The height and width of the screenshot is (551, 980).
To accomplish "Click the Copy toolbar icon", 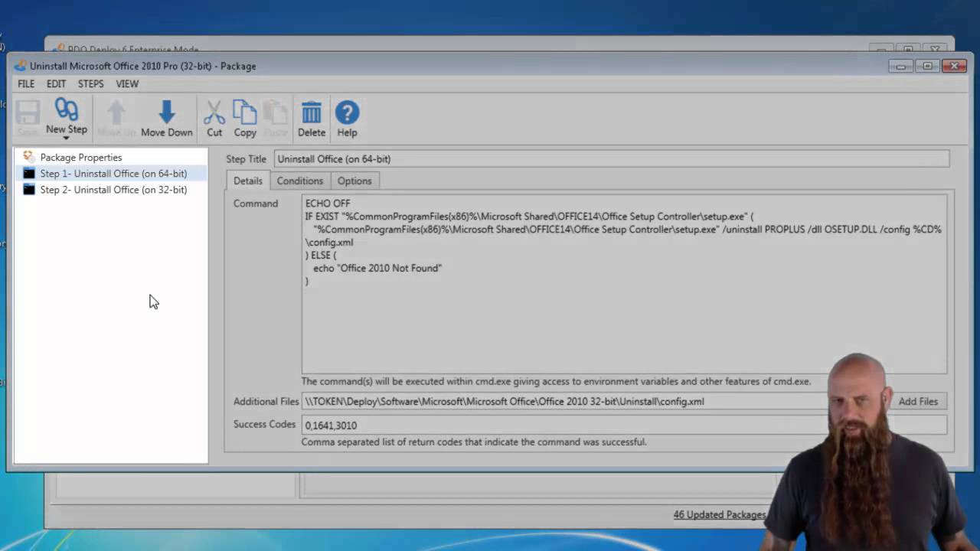I will pyautogui.click(x=245, y=112).
